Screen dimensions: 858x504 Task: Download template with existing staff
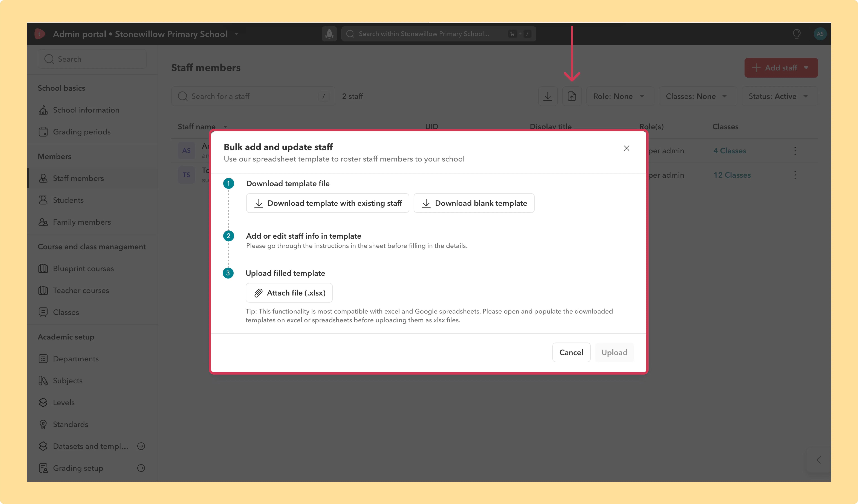[327, 203]
